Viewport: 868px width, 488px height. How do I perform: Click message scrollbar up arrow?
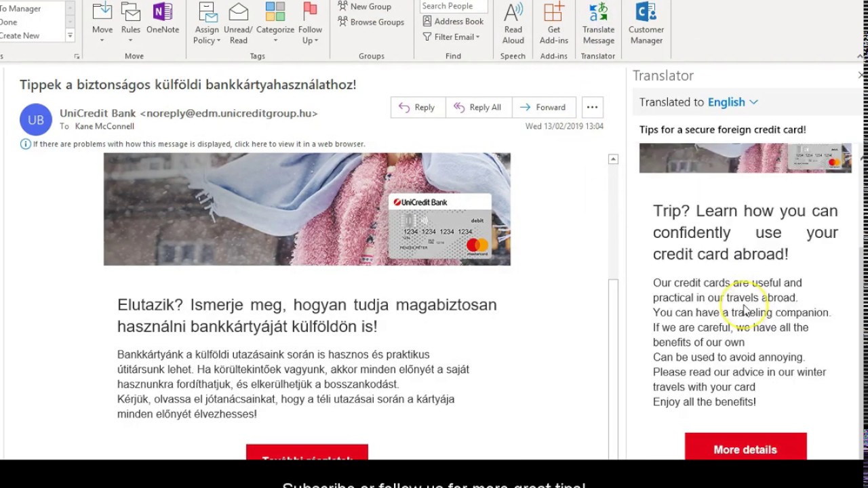613,159
